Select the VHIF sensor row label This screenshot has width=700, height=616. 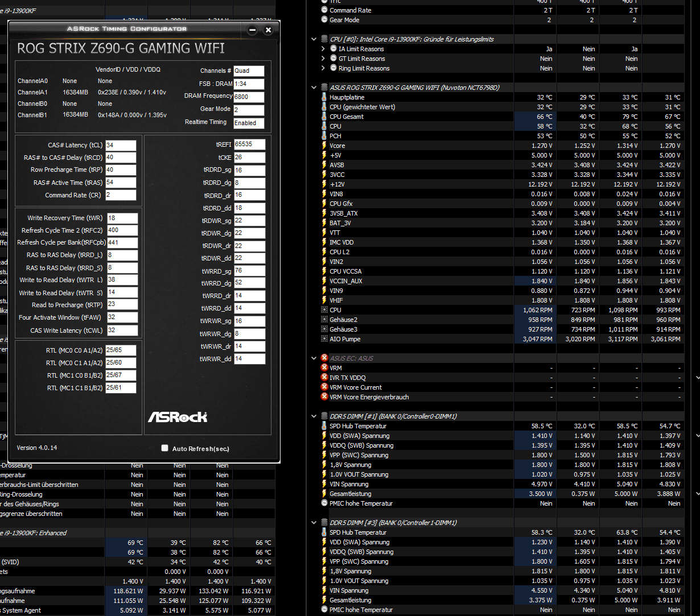(x=336, y=300)
